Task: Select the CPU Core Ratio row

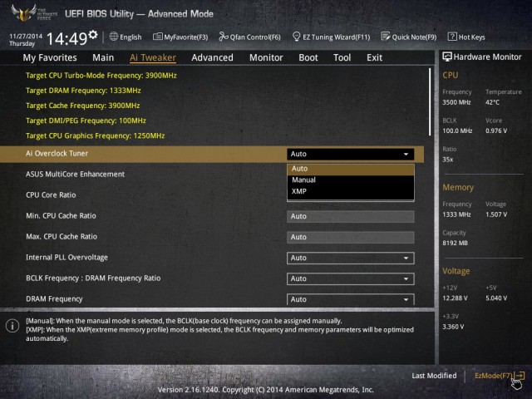Action: coord(51,195)
